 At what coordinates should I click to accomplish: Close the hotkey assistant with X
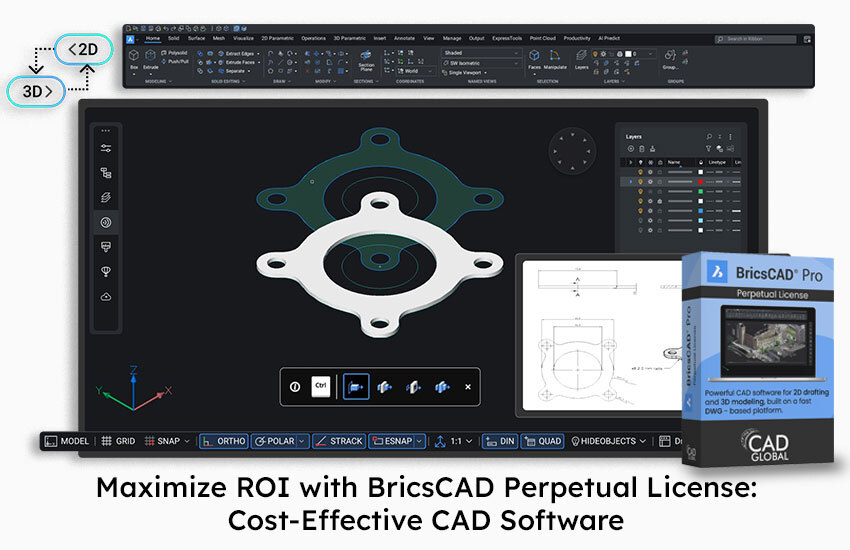(468, 387)
